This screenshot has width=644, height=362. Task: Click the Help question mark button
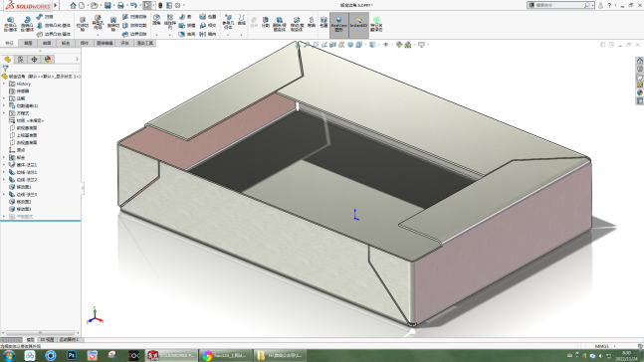pyautogui.click(x=609, y=5)
